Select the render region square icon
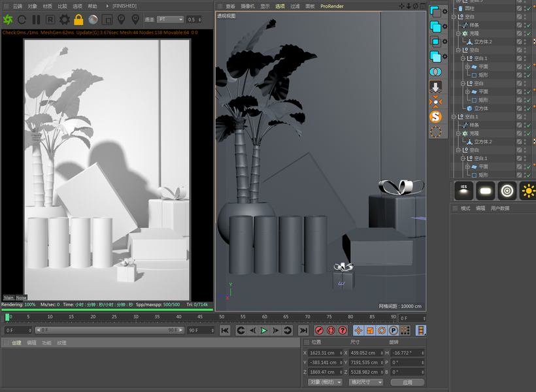Image resolution: width=536 pixels, height=392 pixels. (x=107, y=20)
